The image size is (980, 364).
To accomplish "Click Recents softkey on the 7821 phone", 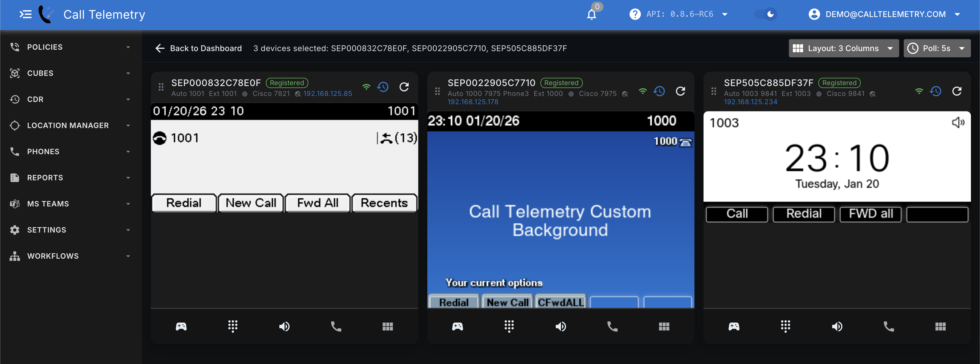I will click(x=384, y=203).
